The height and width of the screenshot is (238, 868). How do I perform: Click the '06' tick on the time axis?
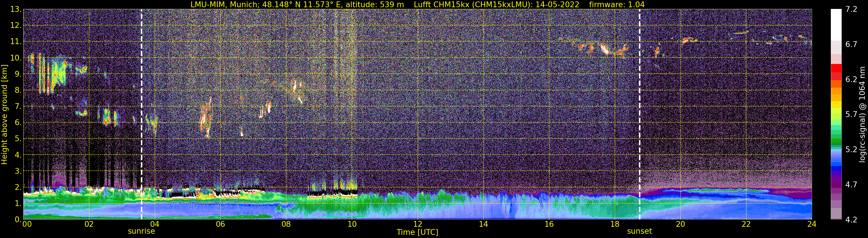(x=220, y=224)
